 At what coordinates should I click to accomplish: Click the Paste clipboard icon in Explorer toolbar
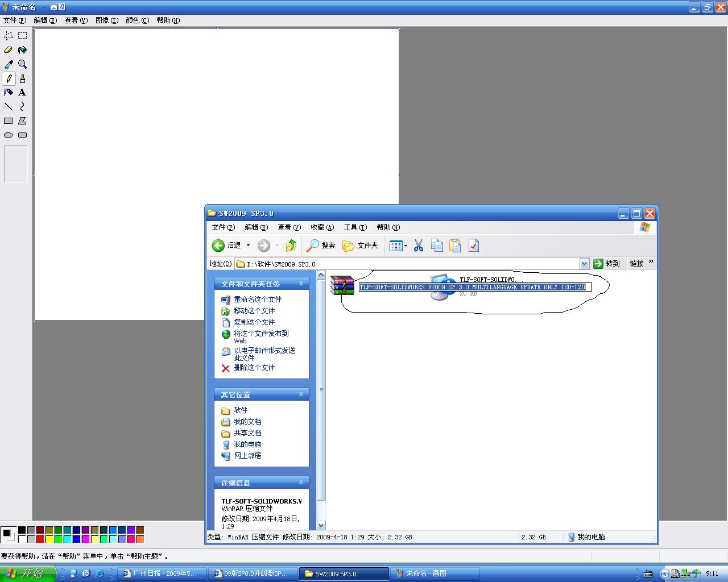pyautogui.click(x=455, y=246)
